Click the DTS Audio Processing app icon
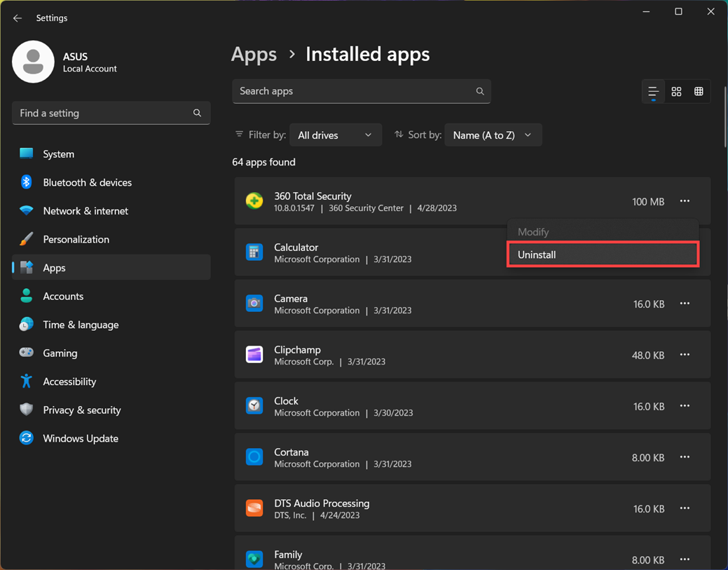Viewport: 728px width, 570px height. point(254,508)
